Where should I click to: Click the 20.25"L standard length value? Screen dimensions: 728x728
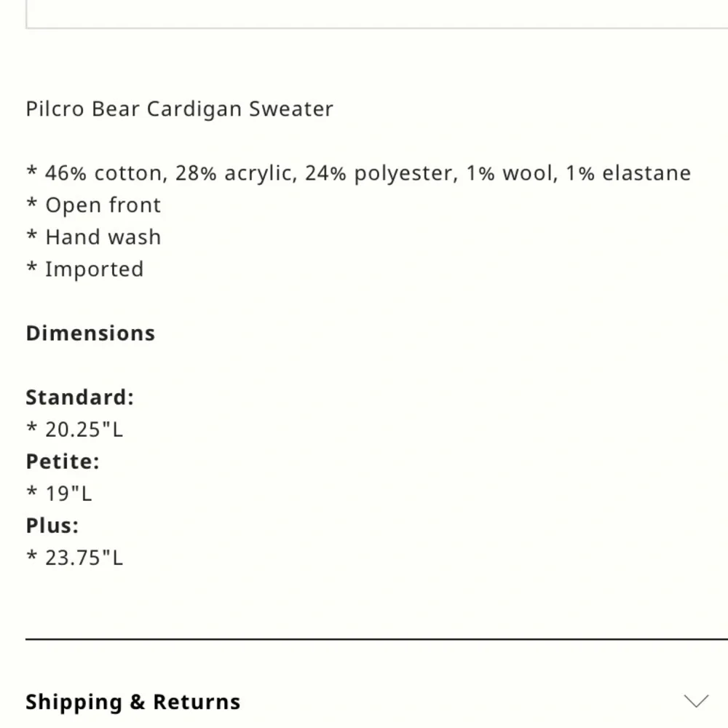click(84, 430)
